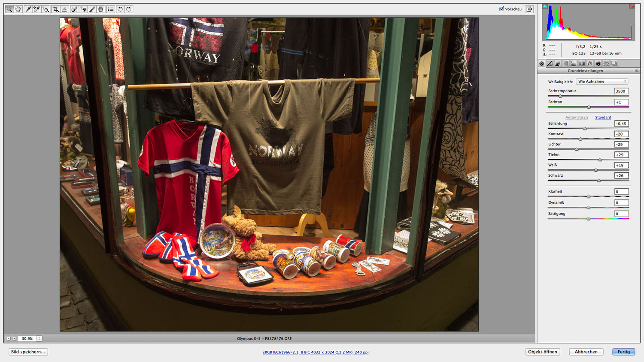Click the Weiß slider handle

click(596, 170)
